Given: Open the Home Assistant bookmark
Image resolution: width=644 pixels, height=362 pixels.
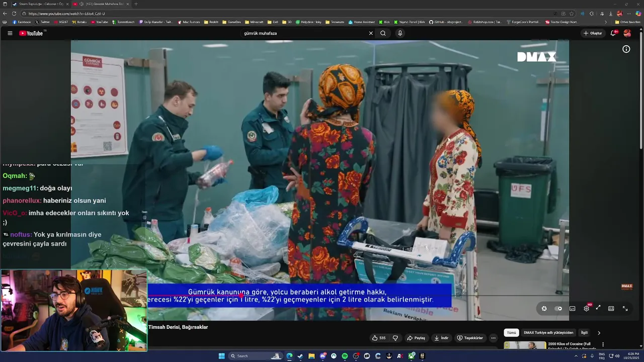Looking at the screenshot, I should 362,22.
